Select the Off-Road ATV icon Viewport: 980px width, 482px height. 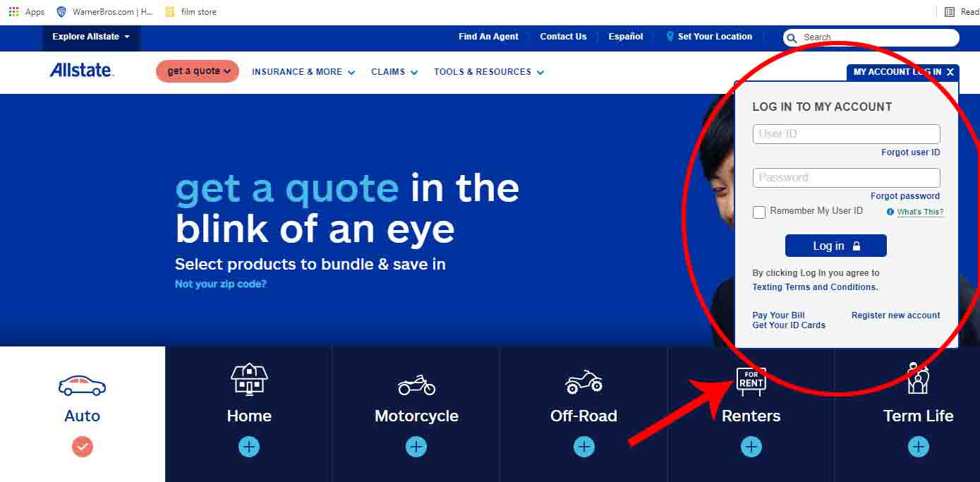pos(583,382)
